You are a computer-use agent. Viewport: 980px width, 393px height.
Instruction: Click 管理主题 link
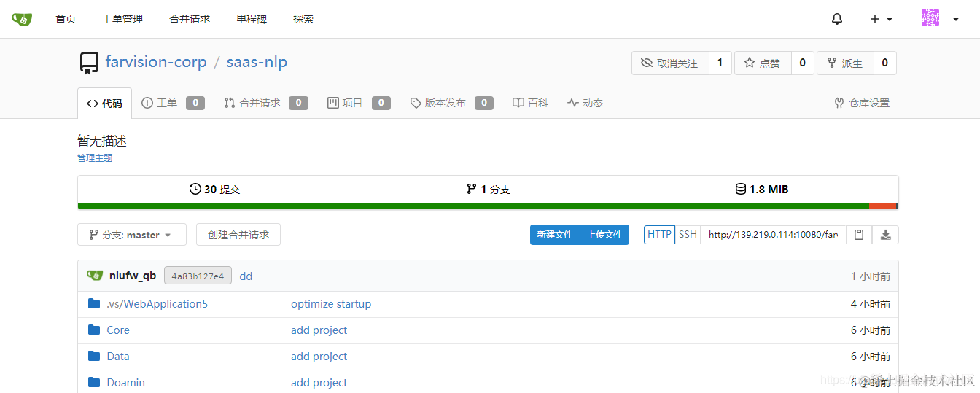click(x=95, y=157)
